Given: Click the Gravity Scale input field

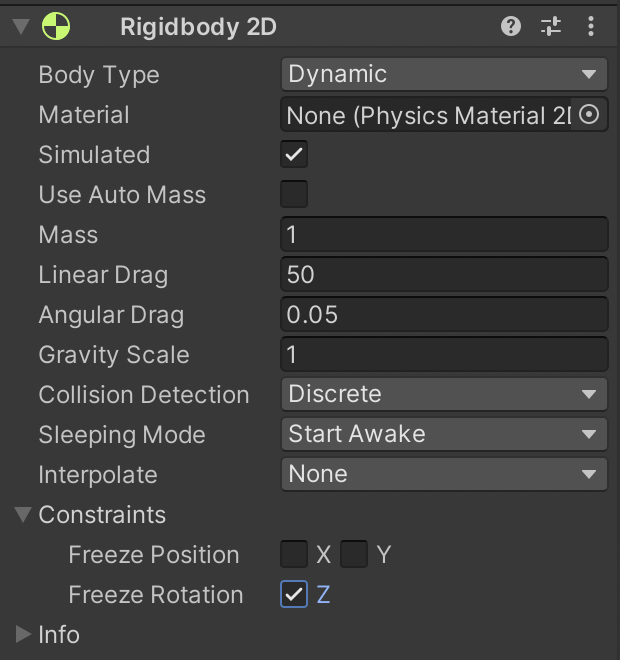Looking at the screenshot, I should point(444,355).
